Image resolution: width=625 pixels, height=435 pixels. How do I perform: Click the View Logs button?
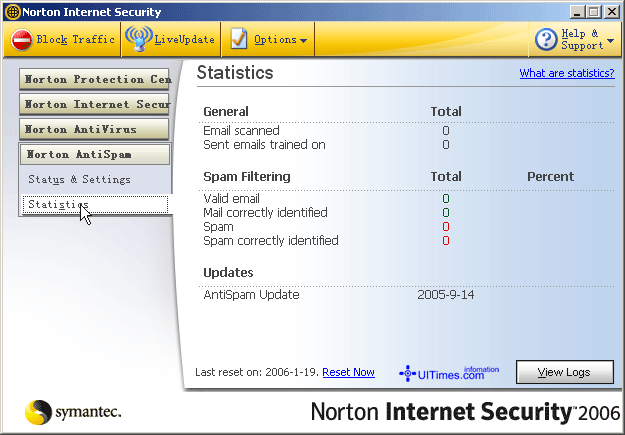pyautogui.click(x=565, y=372)
